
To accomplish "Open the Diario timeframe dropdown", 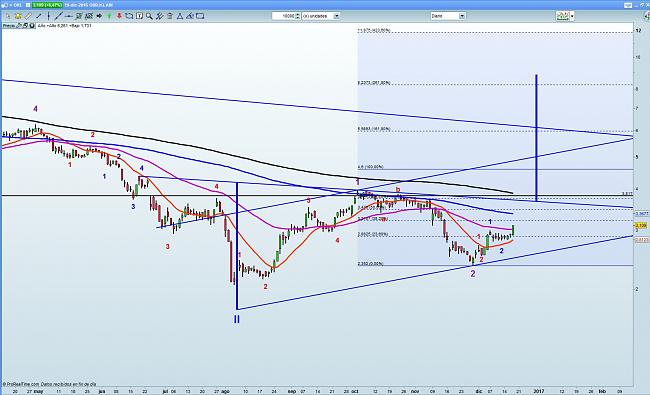I will 448,16.
